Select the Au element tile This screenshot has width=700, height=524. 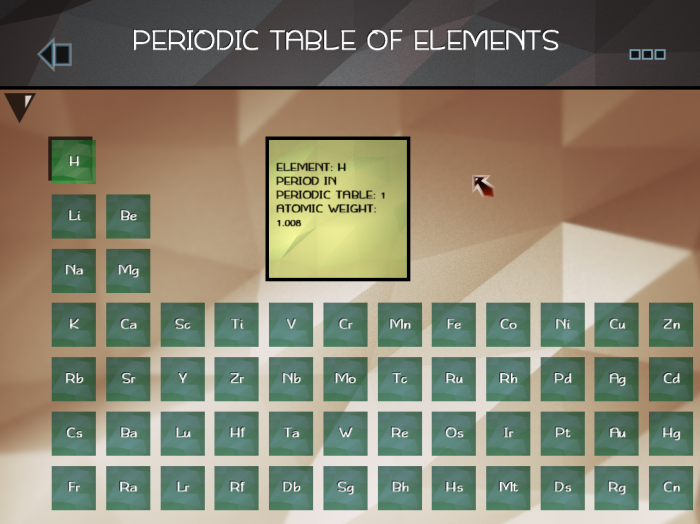617,433
